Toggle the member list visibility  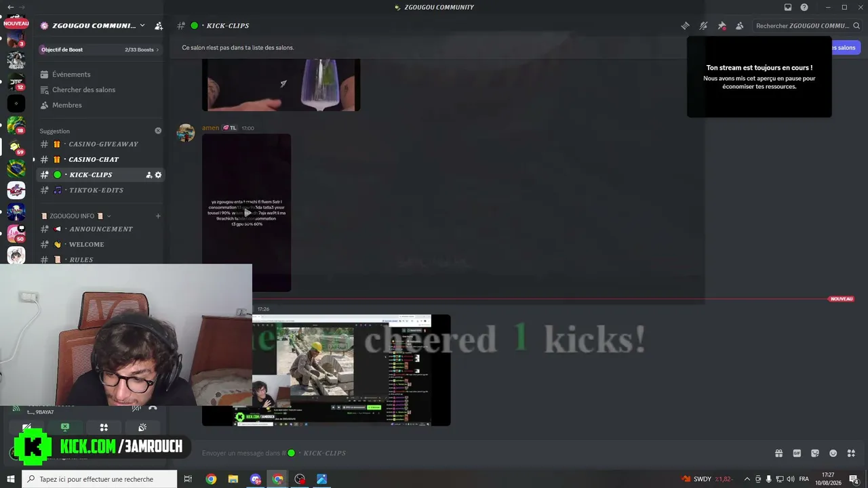click(x=739, y=26)
